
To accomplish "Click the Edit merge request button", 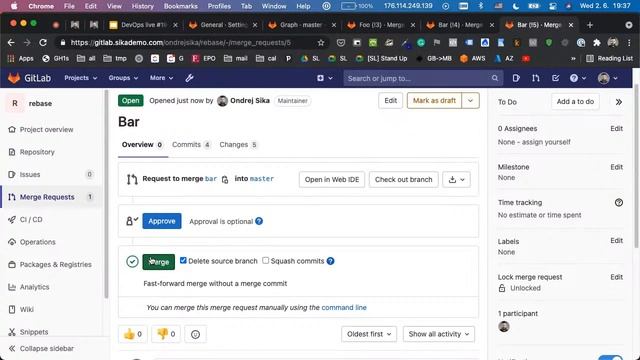I will (390, 101).
